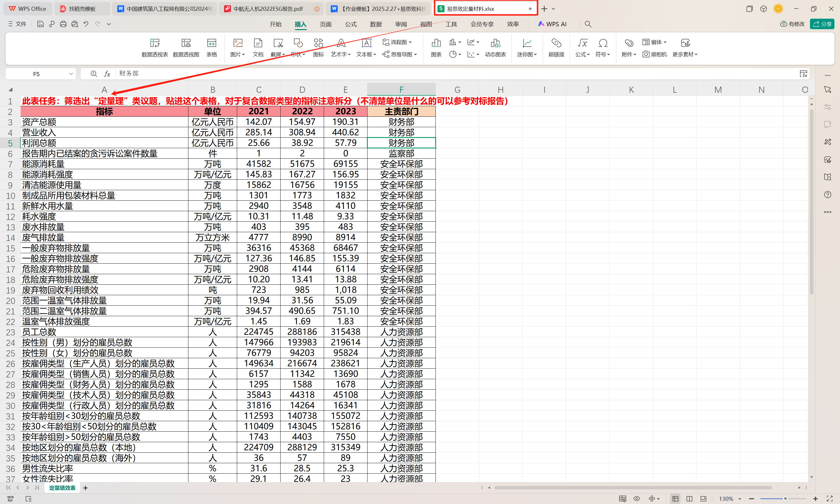Expand the Name Box dropdown arrow
This screenshot has height=504, width=840.
(x=71, y=74)
